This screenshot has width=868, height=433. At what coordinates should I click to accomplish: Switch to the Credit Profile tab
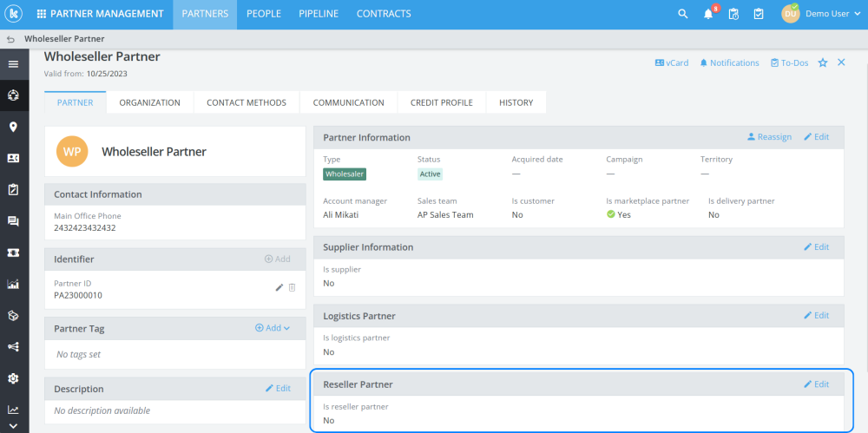click(x=441, y=102)
